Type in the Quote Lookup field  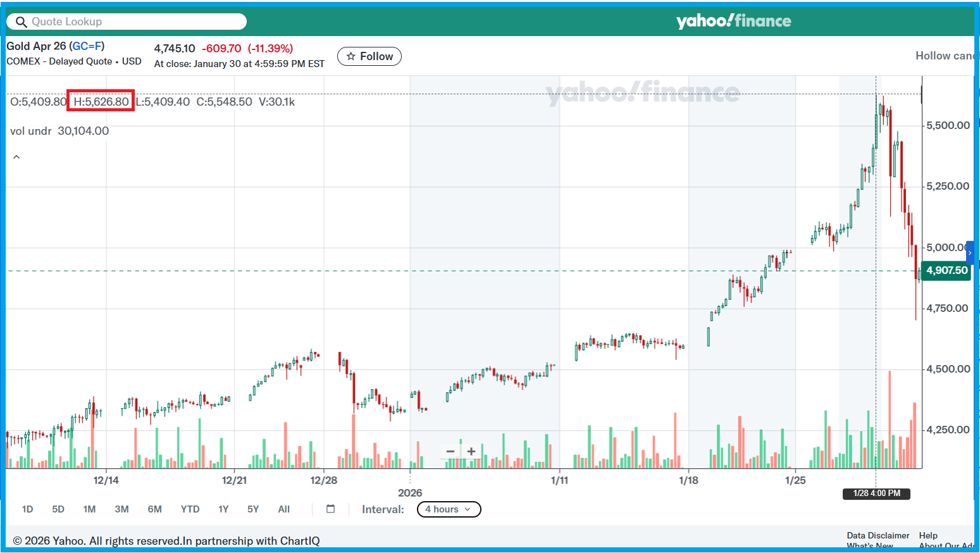coord(133,22)
